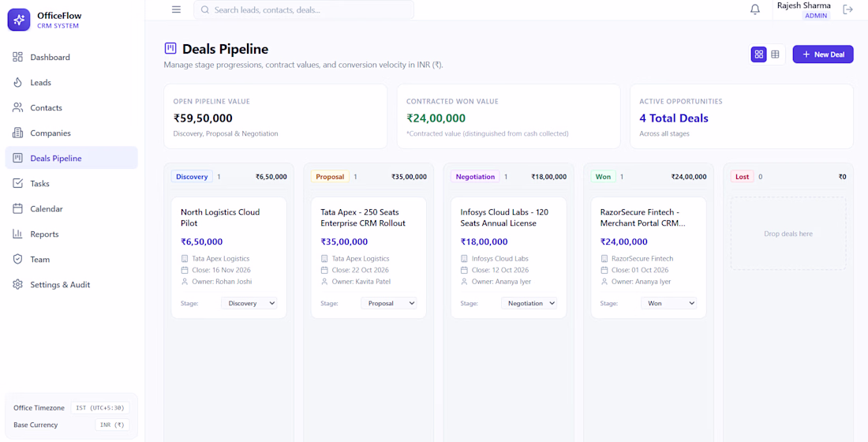The image size is (868, 442).
Task: Open stage dropdown on Infosys Cloud Labs card
Action: pos(529,303)
